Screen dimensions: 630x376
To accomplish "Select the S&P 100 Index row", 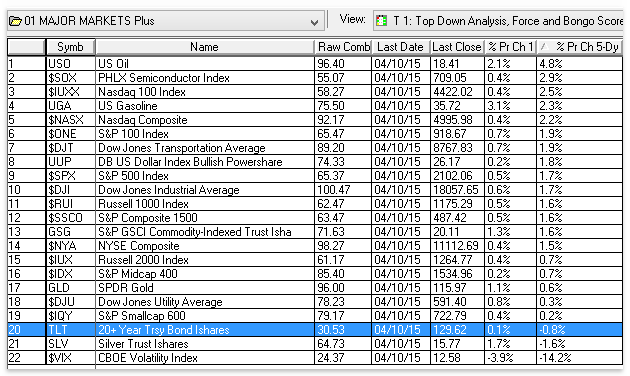I will pos(315,134).
